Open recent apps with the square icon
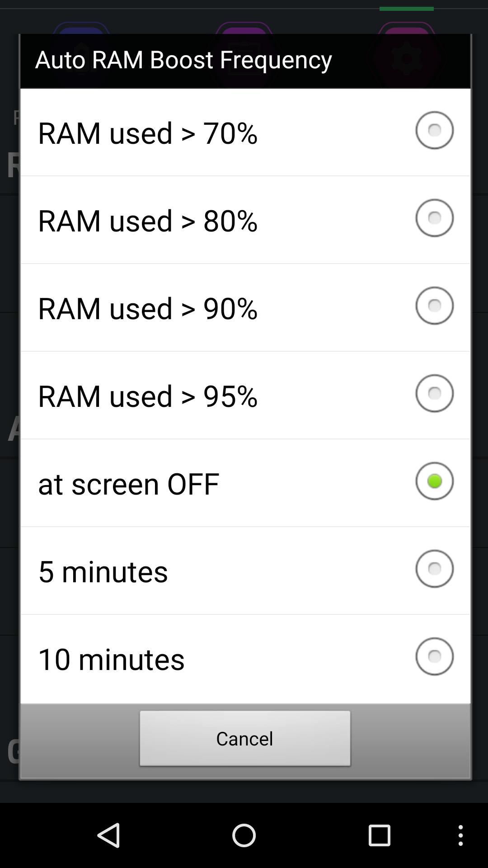The width and height of the screenshot is (488, 868). click(x=379, y=835)
